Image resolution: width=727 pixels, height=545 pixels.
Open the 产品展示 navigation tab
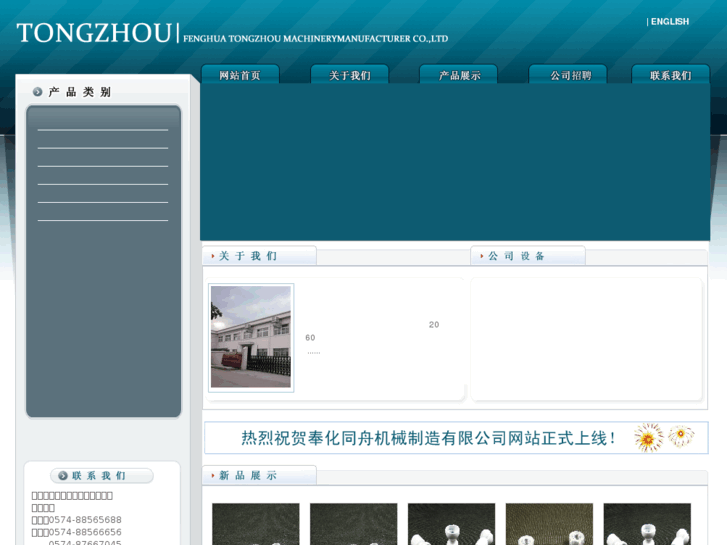(x=459, y=74)
